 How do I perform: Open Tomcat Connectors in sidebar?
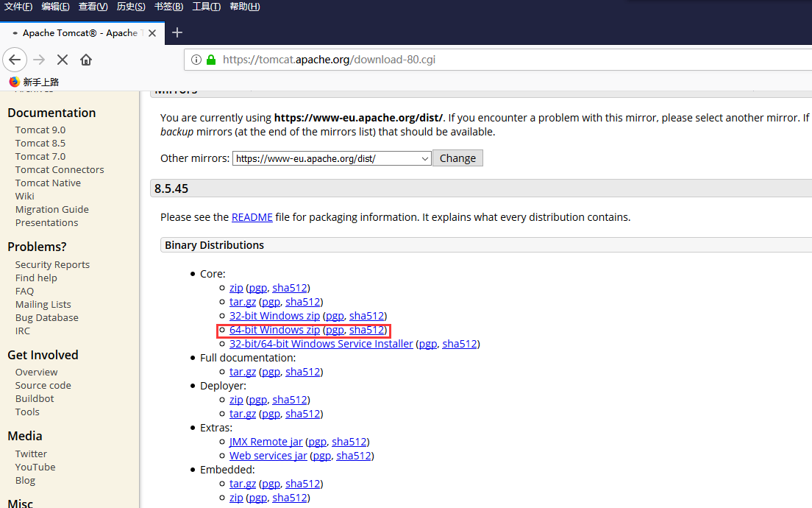click(x=60, y=169)
